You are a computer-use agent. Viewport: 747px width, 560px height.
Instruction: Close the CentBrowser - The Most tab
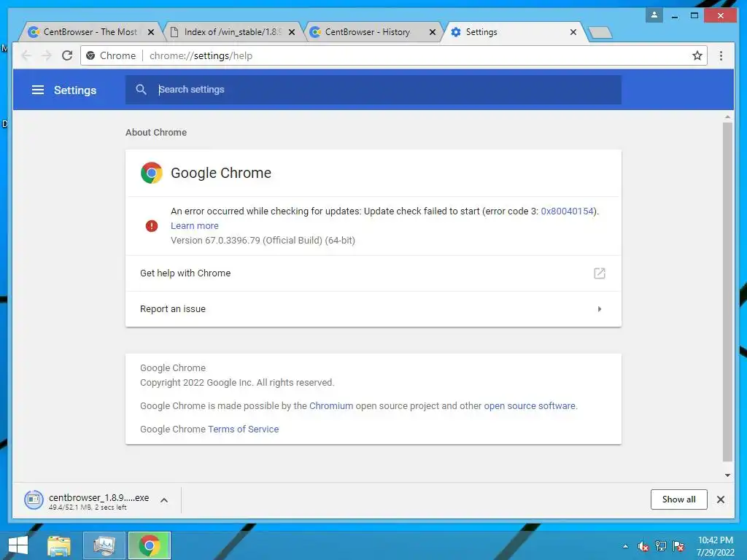[x=151, y=32]
